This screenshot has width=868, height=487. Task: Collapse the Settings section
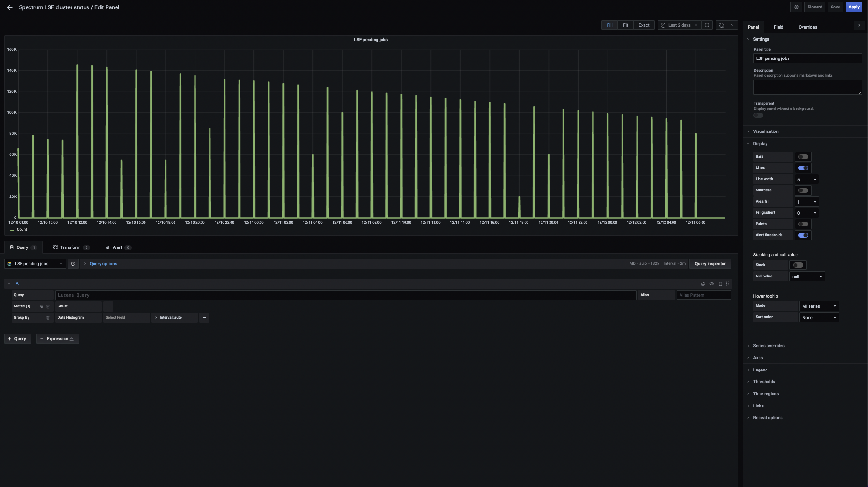click(761, 39)
